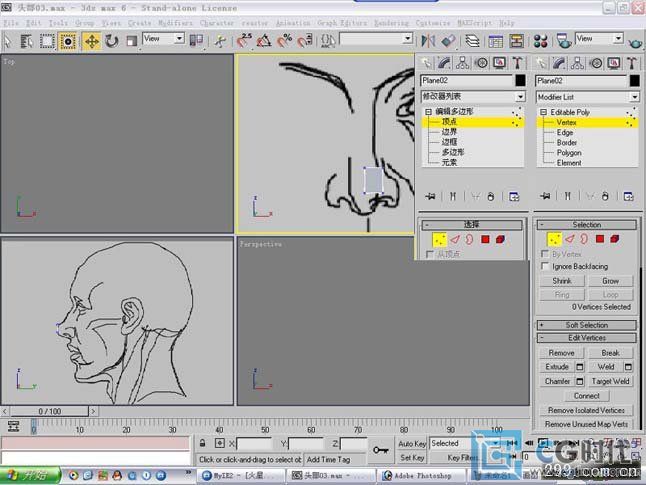Activate the Select and Scale tool
The width and height of the screenshot is (646, 485).
pyautogui.click(x=131, y=41)
